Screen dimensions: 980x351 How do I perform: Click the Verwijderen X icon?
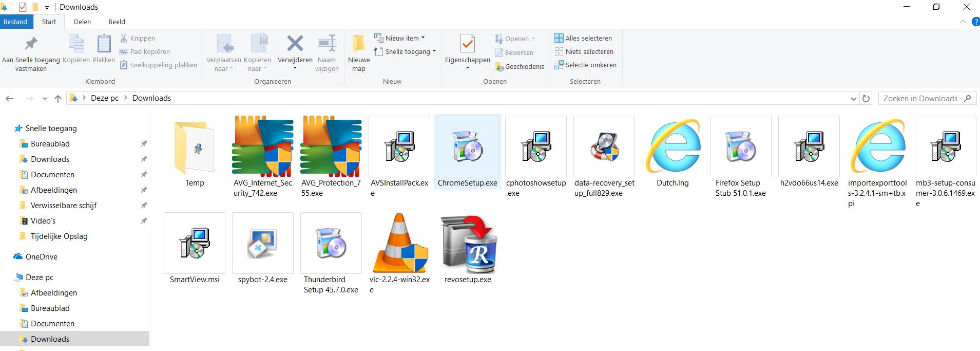pos(295,44)
